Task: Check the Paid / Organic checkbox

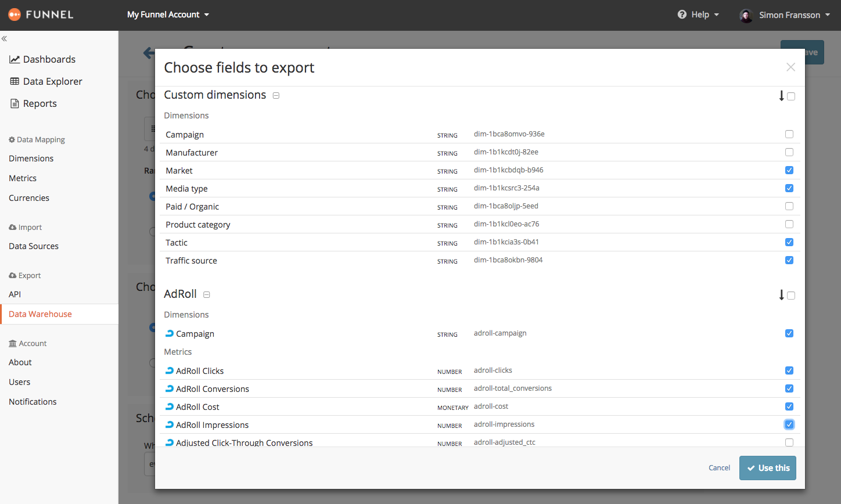Action: pos(789,206)
